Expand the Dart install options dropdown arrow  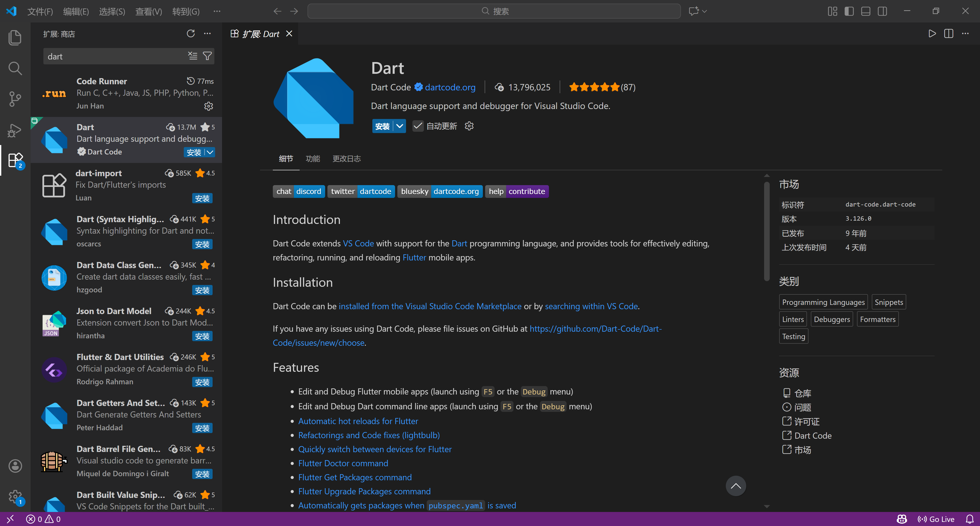(399, 126)
